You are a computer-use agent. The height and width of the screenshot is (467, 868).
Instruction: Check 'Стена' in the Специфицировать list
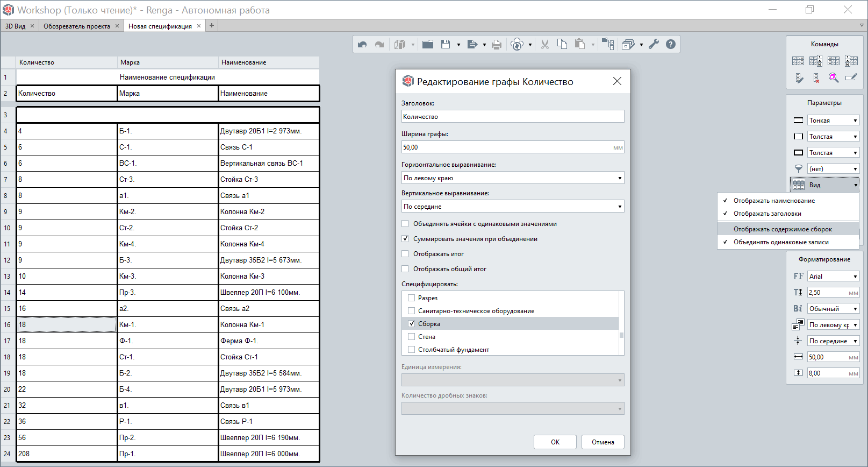point(411,337)
